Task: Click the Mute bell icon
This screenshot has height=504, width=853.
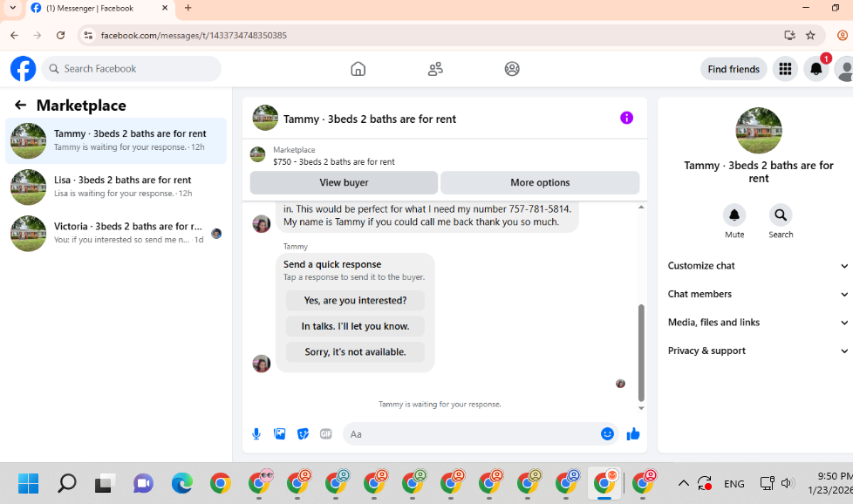Action: (x=734, y=215)
